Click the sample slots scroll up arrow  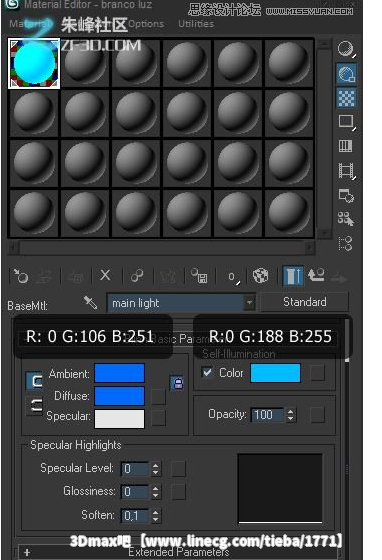(x=324, y=44)
